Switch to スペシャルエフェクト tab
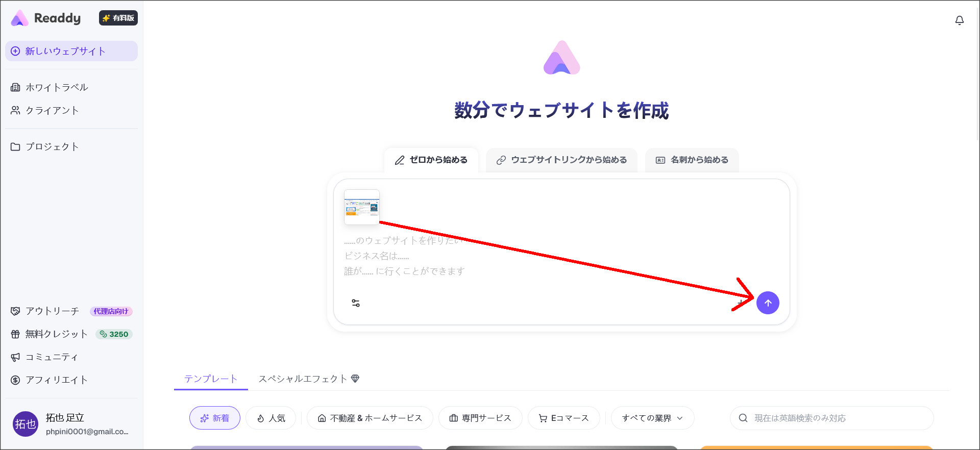The image size is (980, 450). [x=309, y=379]
